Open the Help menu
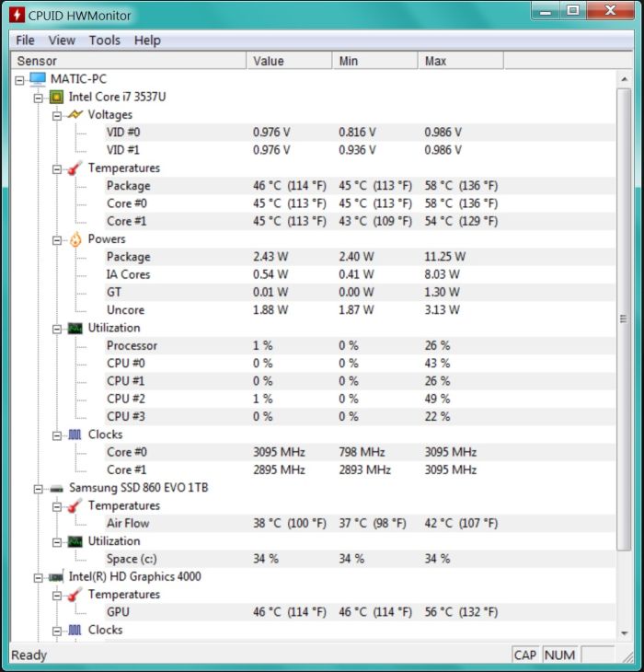This screenshot has width=644, height=672. tap(147, 41)
